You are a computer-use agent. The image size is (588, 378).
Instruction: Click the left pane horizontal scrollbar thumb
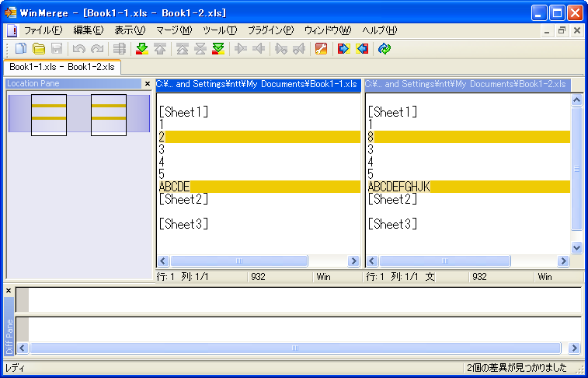tap(239, 261)
